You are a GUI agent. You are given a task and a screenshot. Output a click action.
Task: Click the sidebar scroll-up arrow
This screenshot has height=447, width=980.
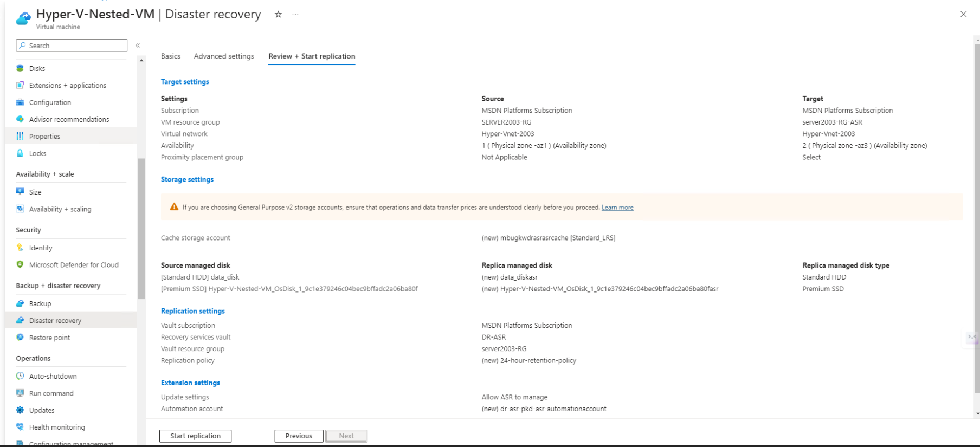[141, 60]
